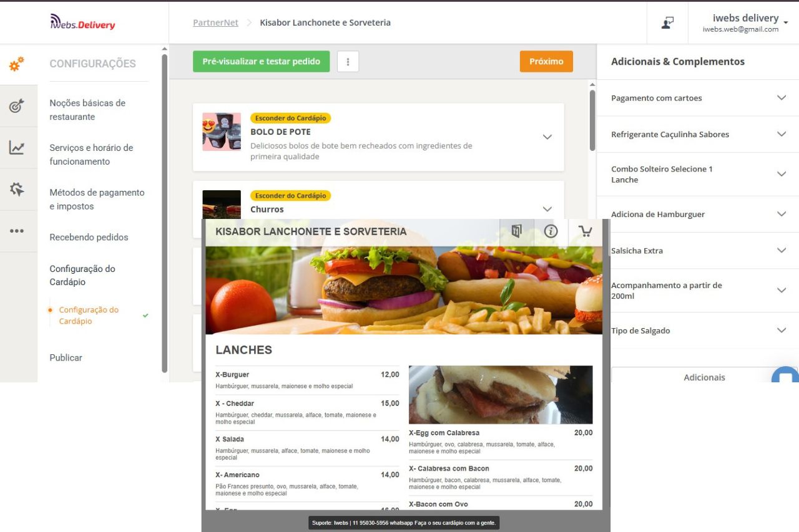The image size is (799, 532).
Task: Click the sidebar settings scrollbar
Action: (x=165, y=212)
